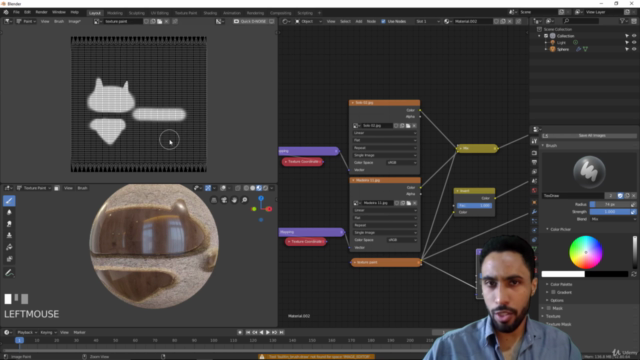Click the Sphere object icon in outliner

coord(552,49)
